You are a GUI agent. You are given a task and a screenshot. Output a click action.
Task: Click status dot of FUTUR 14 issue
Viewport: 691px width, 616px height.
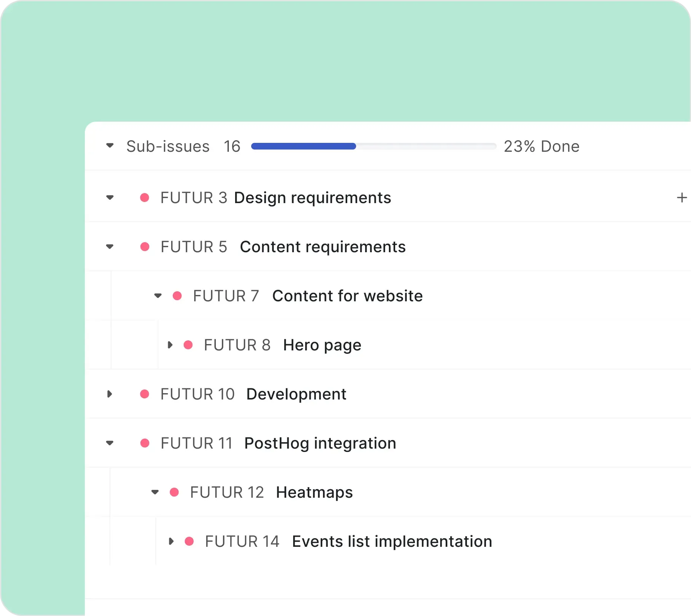tap(189, 541)
